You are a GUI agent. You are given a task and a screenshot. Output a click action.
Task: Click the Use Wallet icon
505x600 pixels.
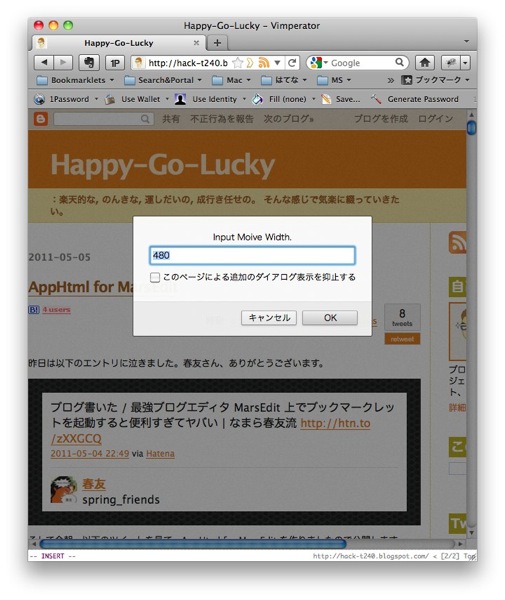click(110, 99)
